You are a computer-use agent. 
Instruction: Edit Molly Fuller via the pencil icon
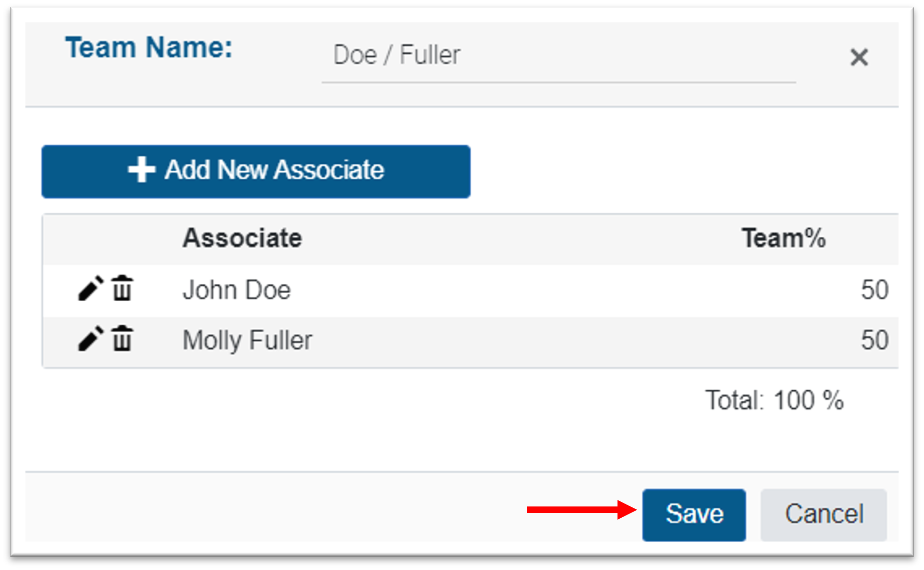pos(90,338)
